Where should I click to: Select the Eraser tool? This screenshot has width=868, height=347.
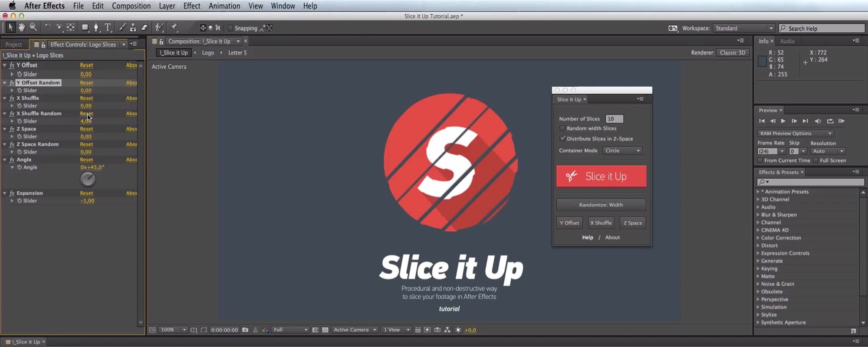click(x=145, y=27)
